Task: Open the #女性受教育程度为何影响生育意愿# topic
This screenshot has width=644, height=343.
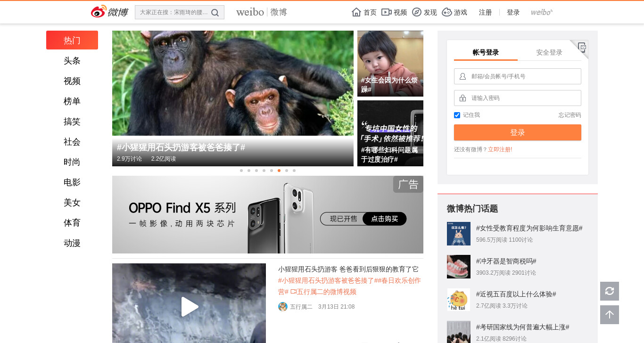Action: click(529, 228)
